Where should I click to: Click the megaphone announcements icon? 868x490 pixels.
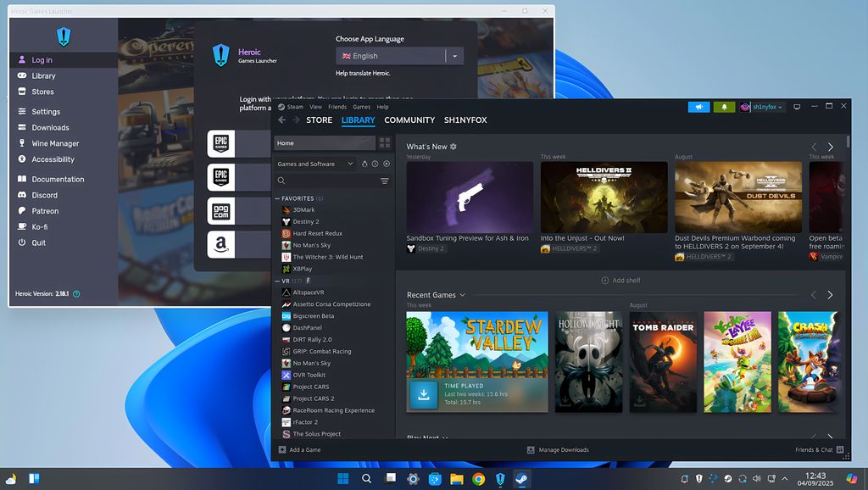click(x=699, y=107)
